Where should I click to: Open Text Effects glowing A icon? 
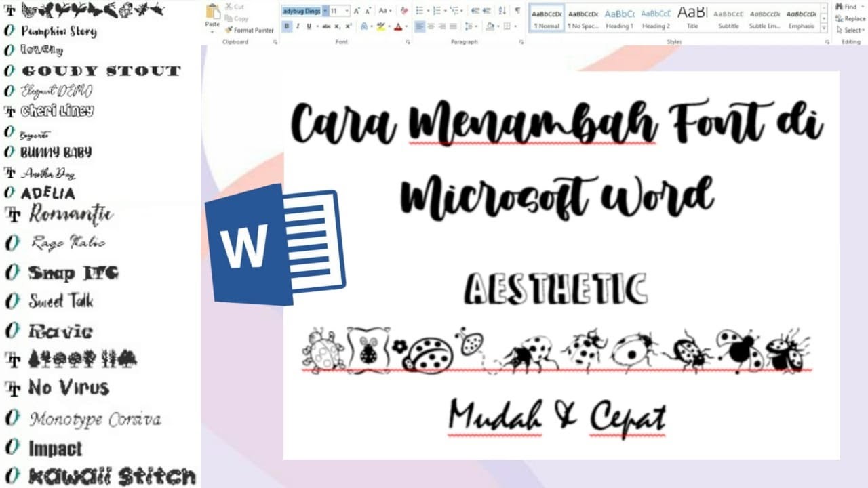(363, 26)
